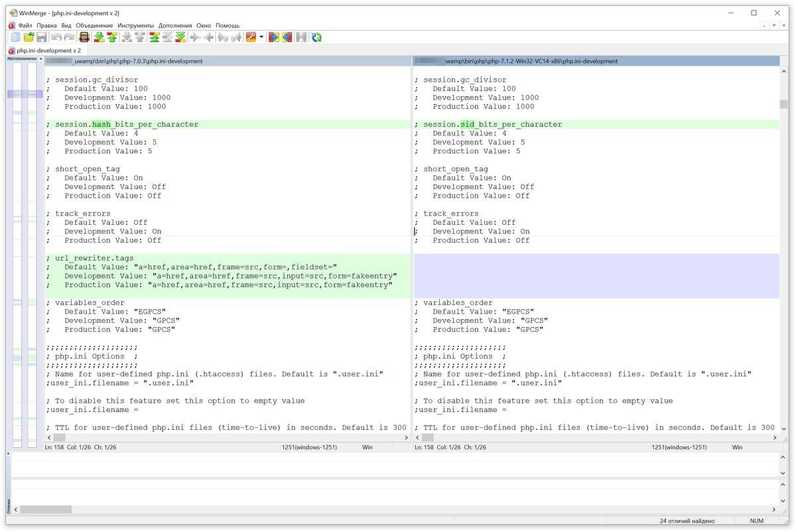Click the NUM indicator in status bar
Screen dimensions: 796x532
pyautogui.click(x=757, y=521)
